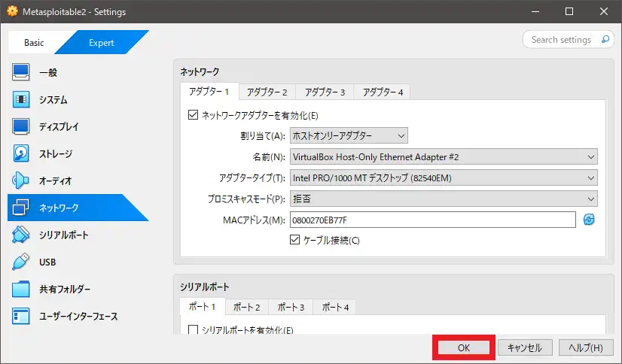Click the シリアルポート (Serial Port) icon
The image size is (622, 364).
click(21, 235)
